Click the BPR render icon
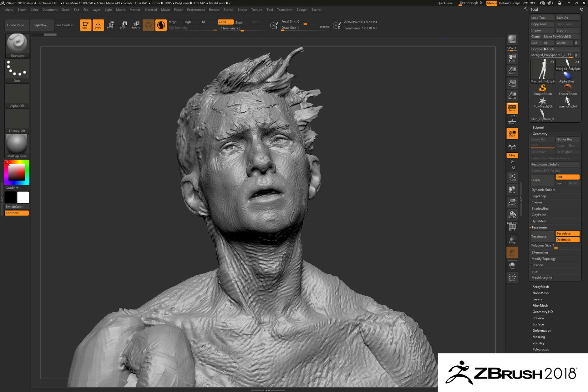 click(512, 39)
